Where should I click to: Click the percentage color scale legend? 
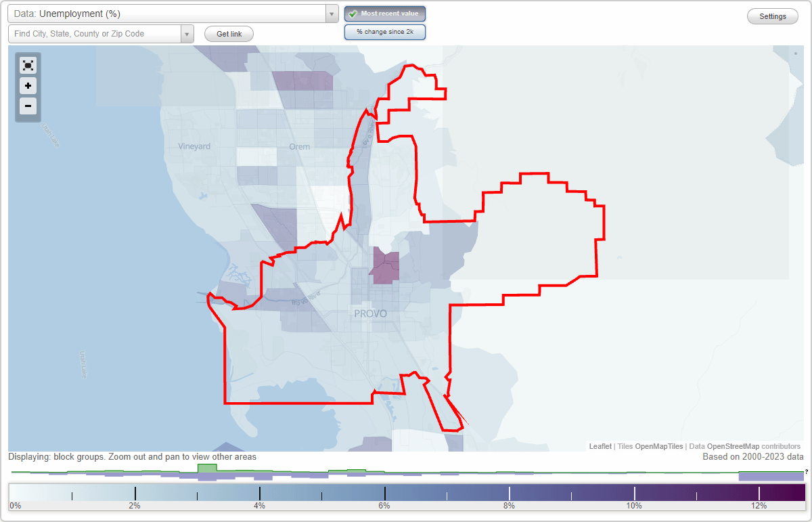click(406, 492)
